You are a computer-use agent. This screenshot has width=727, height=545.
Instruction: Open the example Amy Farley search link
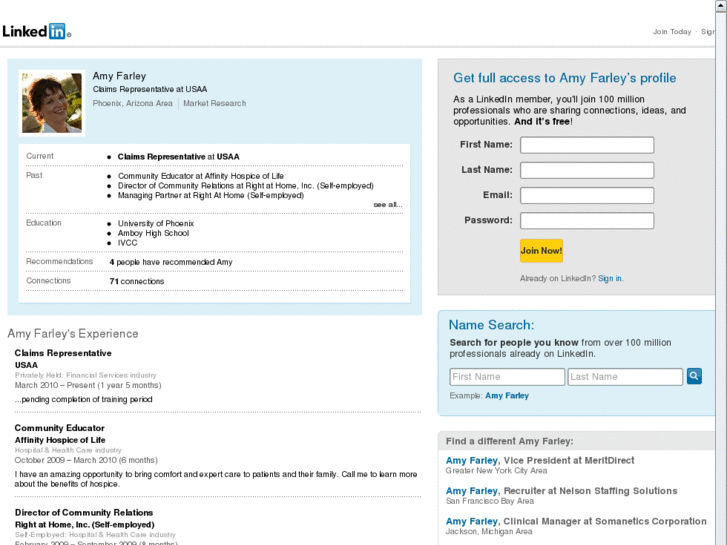coord(507,396)
